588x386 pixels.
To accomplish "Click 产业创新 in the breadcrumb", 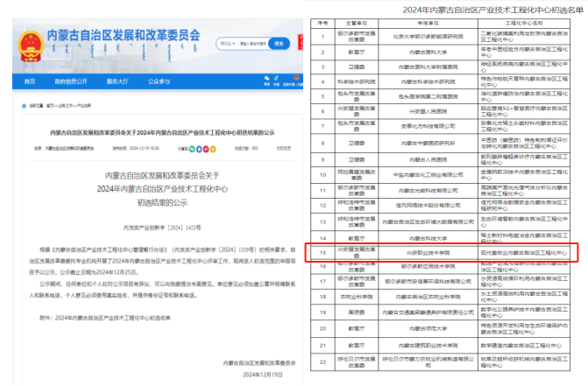I will point(84,106).
